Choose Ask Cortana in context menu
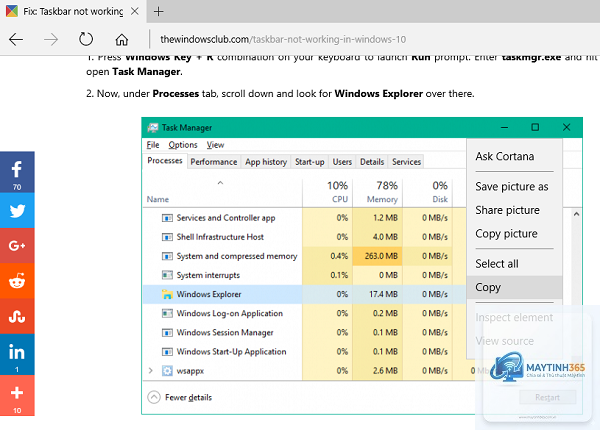 pos(505,156)
